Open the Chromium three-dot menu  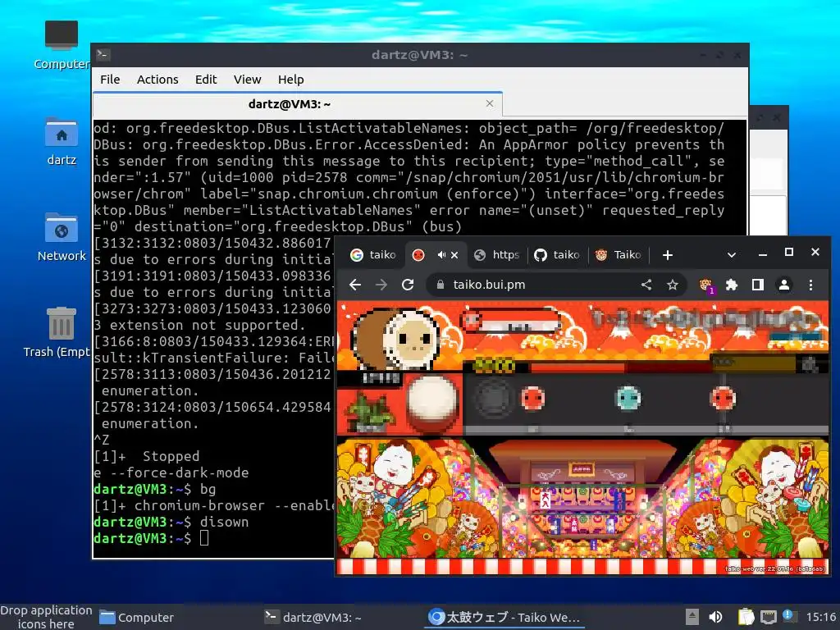(810, 285)
